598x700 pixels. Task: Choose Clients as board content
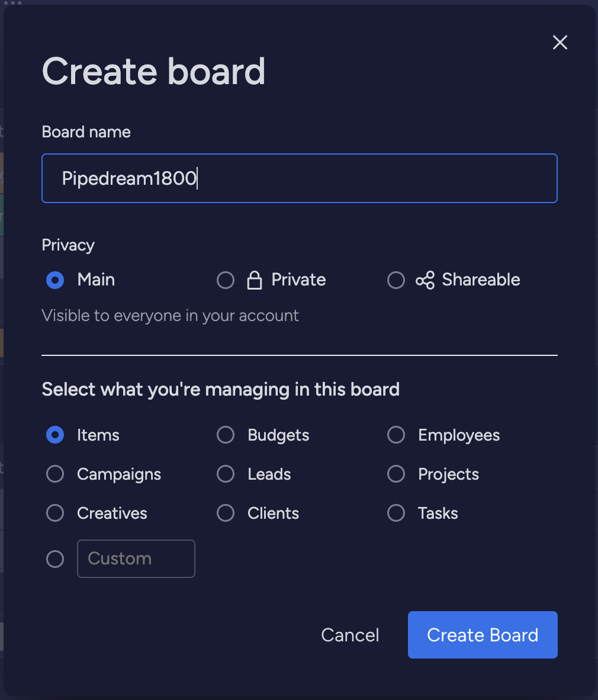coord(226,513)
